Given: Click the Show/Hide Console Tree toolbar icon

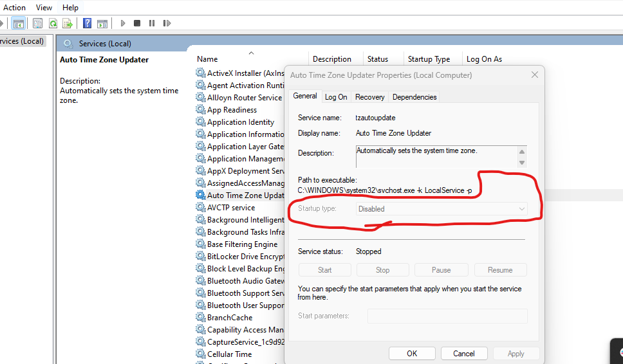Looking at the screenshot, I should point(19,23).
